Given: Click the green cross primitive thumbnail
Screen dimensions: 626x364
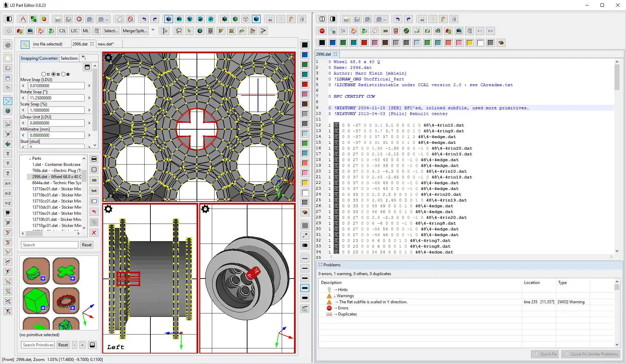Looking at the screenshot, I should (x=66, y=271).
